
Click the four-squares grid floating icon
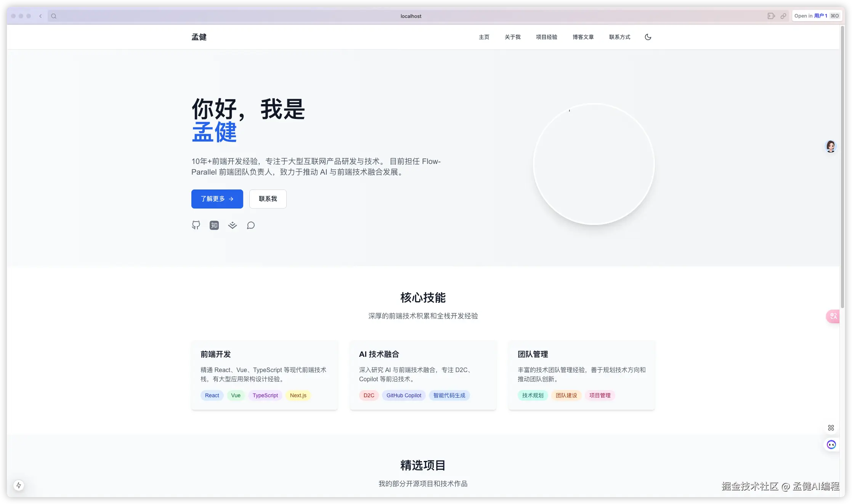831,428
